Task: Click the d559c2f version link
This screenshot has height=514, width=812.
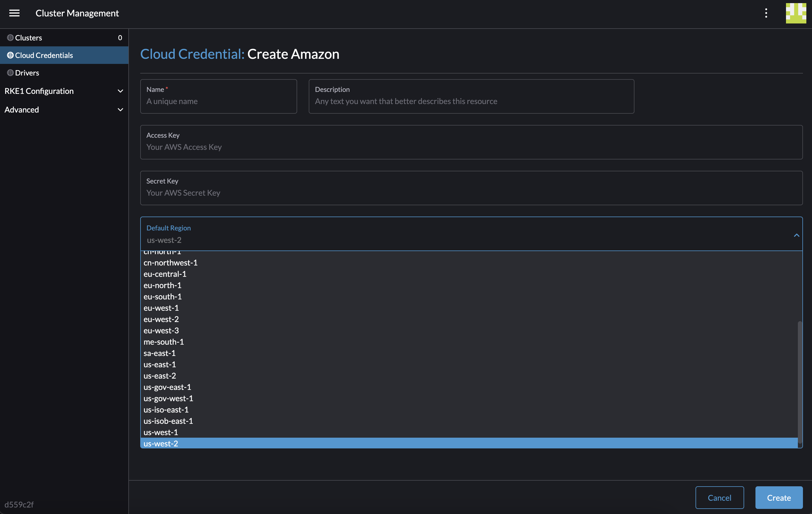Action: (19, 505)
